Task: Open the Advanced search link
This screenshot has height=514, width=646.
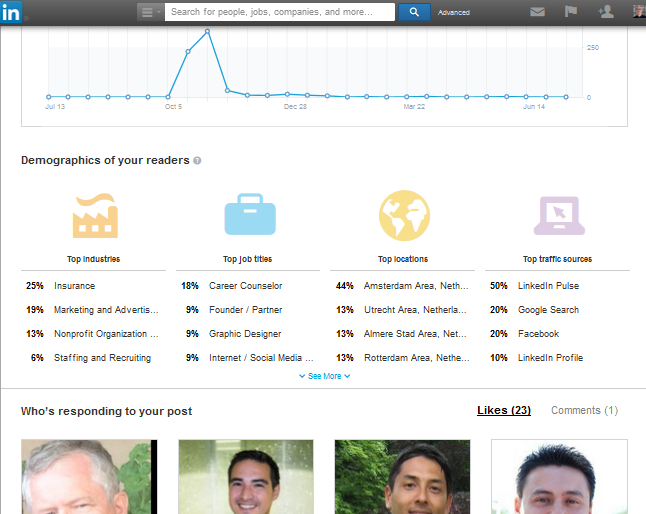Action: [454, 13]
